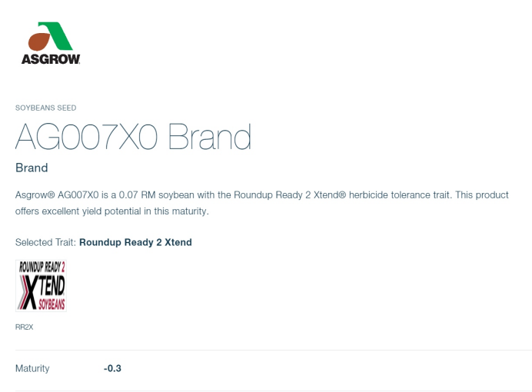
Task: Click the brown seed in Asgrow logo
Action: pyautogui.click(x=38, y=42)
